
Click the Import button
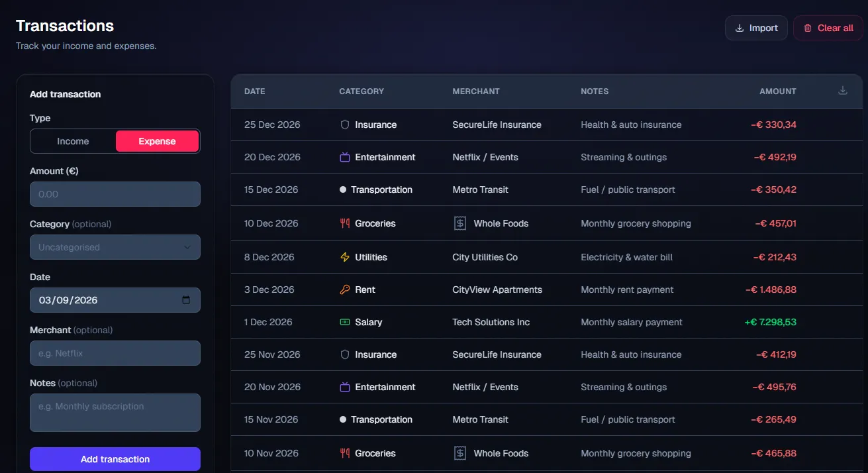click(756, 28)
